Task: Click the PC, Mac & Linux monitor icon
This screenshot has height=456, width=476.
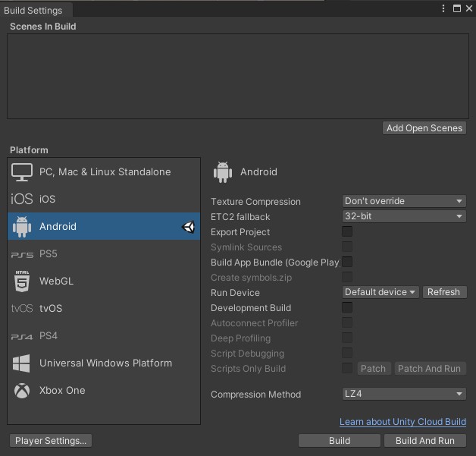Action: pos(22,172)
